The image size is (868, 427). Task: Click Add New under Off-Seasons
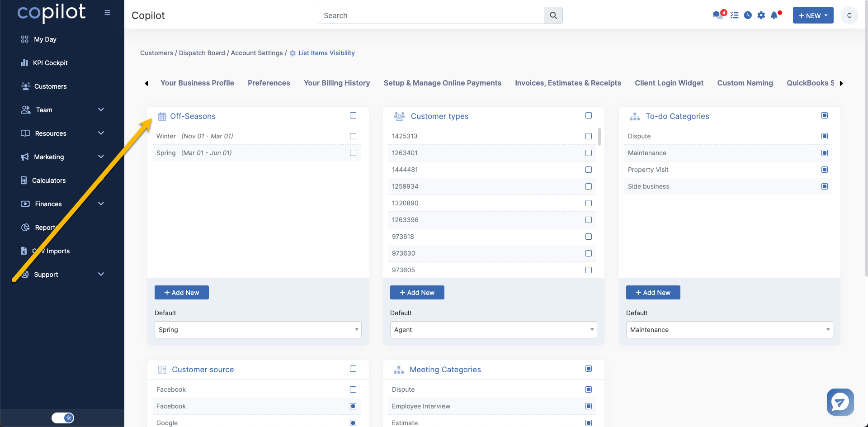point(182,293)
